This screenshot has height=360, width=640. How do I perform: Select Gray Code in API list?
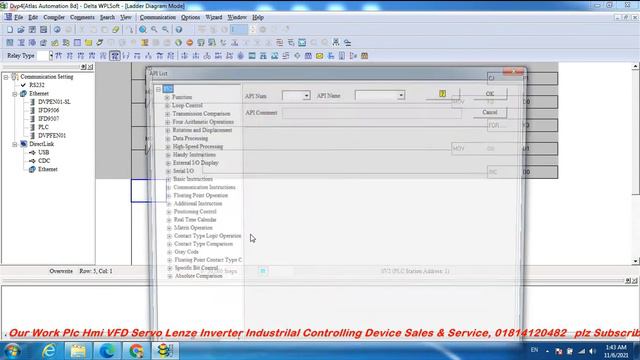pos(186,252)
